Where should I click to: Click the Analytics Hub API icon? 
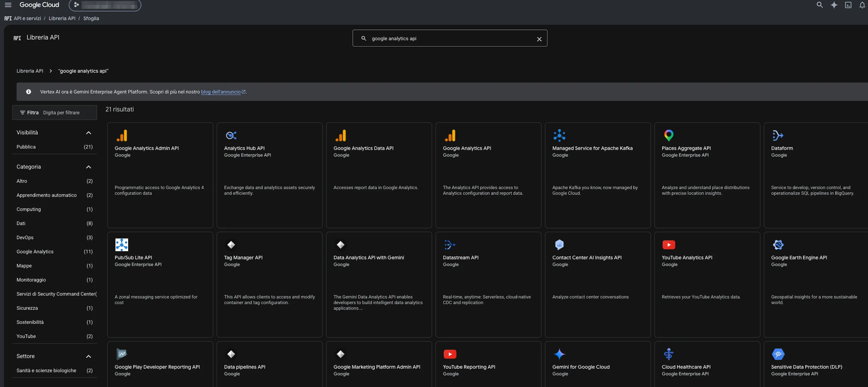point(231,135)
